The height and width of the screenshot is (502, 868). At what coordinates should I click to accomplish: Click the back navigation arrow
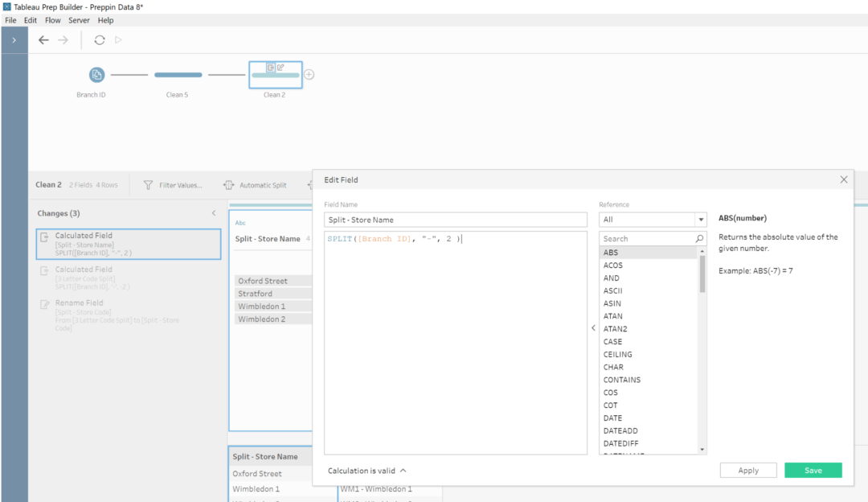[x=44, y=39]
